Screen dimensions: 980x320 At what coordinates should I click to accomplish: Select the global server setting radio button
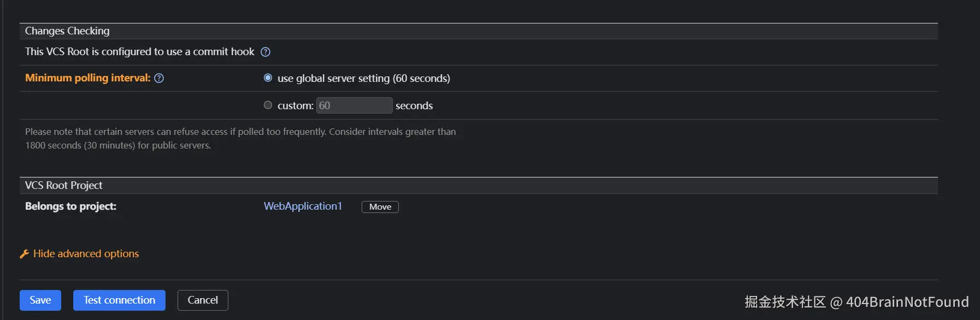click(268, 78)
